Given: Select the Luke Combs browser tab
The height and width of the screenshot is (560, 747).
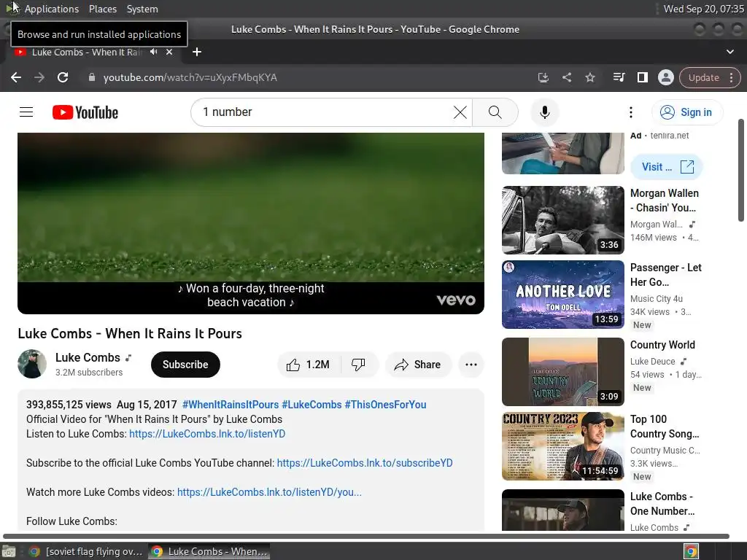Looking at the screenshot, I should (86, 52).
